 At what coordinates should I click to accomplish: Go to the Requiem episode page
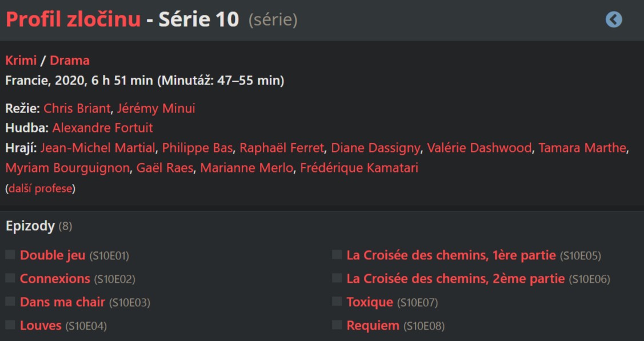coord(373,326)
